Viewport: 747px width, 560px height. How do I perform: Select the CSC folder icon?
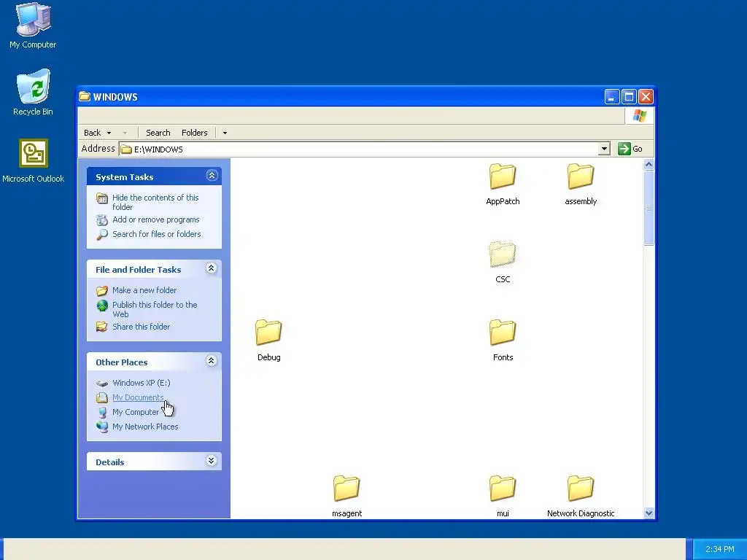[503, 254]
